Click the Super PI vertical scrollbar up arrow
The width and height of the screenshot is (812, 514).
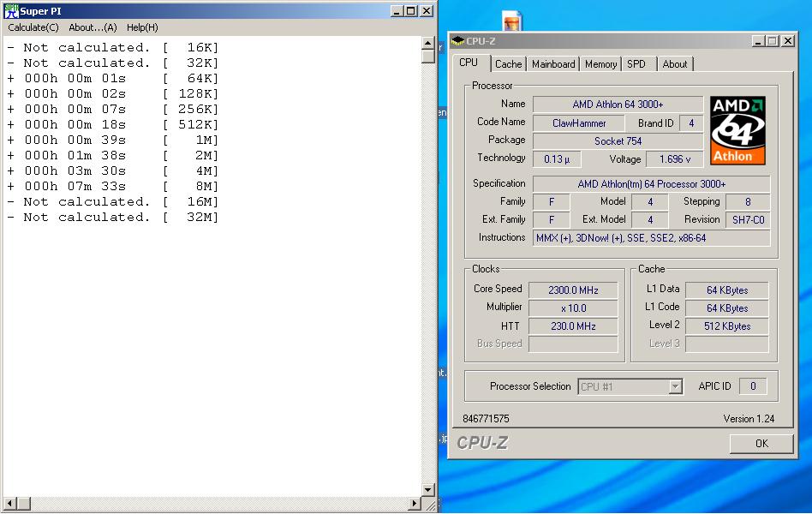427,43
